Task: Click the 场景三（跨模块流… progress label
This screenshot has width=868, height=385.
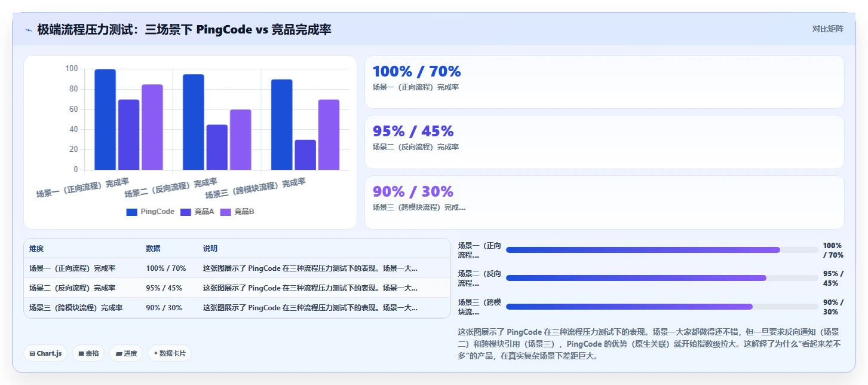Action: [480, 307]
